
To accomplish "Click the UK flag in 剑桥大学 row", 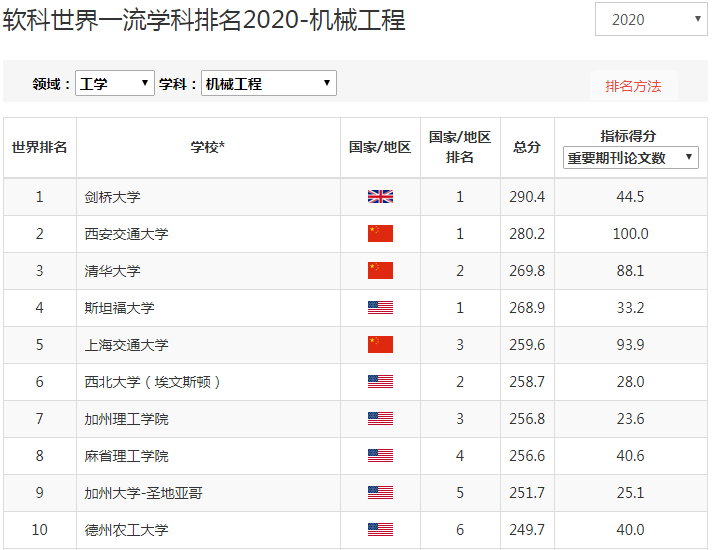I will click(x=380, y=197).
